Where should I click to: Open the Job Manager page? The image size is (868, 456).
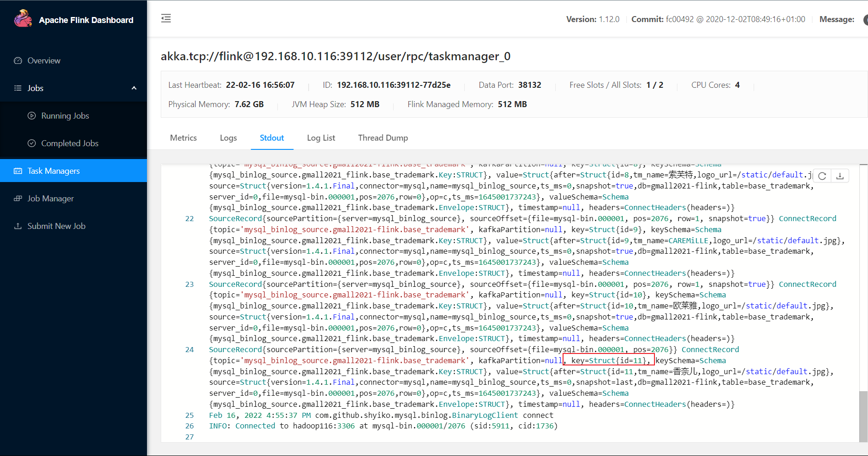tap(73, 199)
